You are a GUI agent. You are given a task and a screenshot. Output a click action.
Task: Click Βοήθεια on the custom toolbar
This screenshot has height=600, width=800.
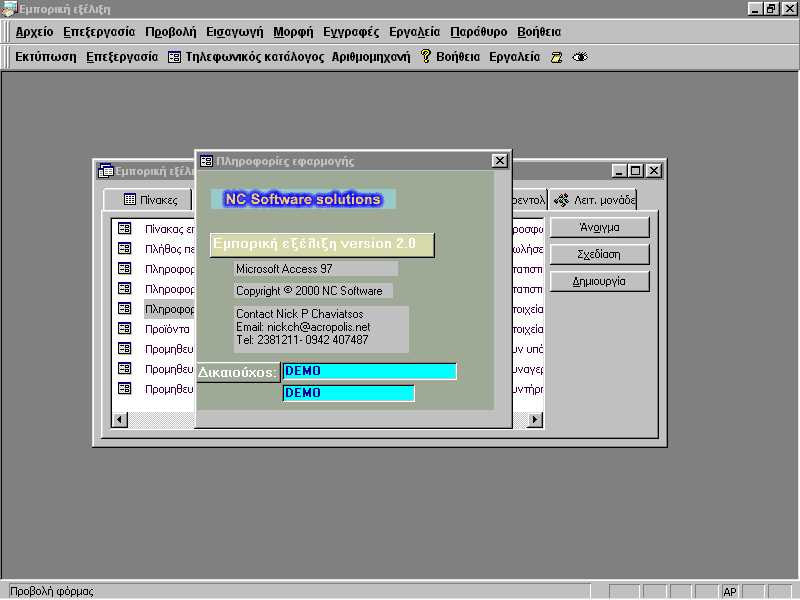(458, 57)
